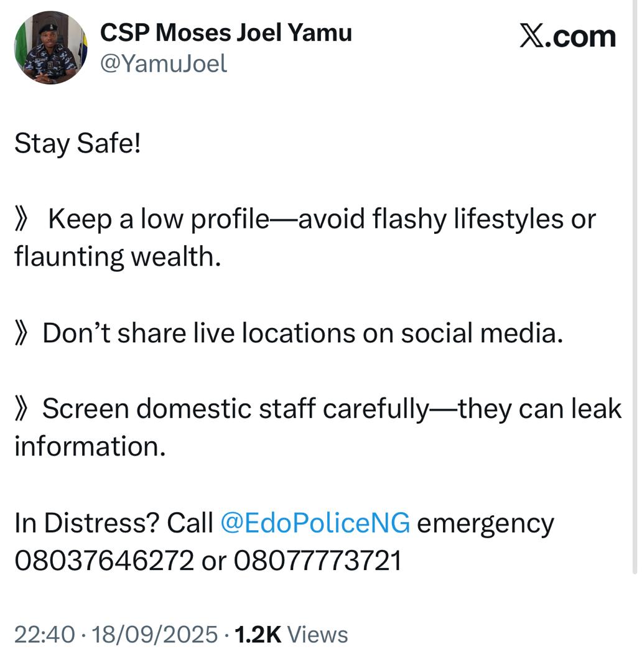Click the @YamuJoel handle
This screenshot has width=642, height=672.
click(x=164, y=63)
